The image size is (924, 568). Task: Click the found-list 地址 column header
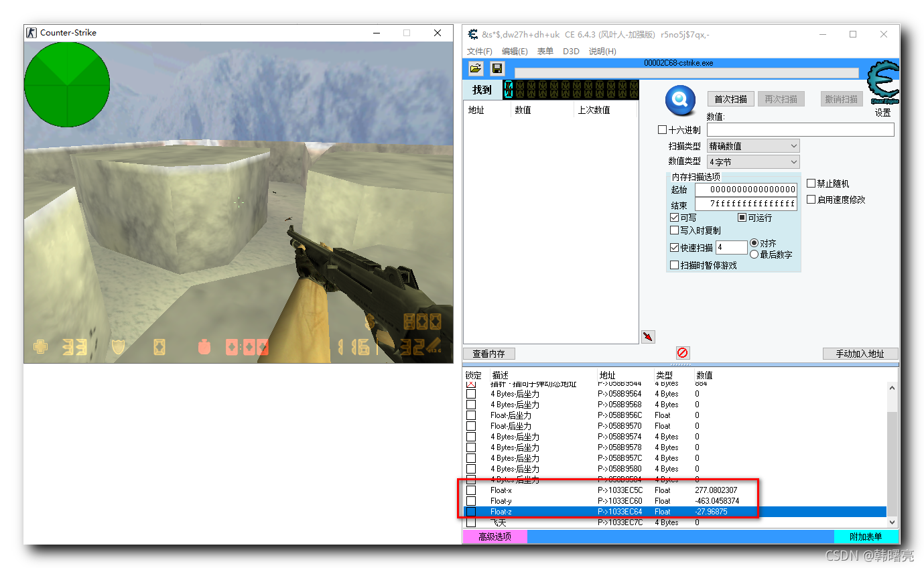point(487,110)
